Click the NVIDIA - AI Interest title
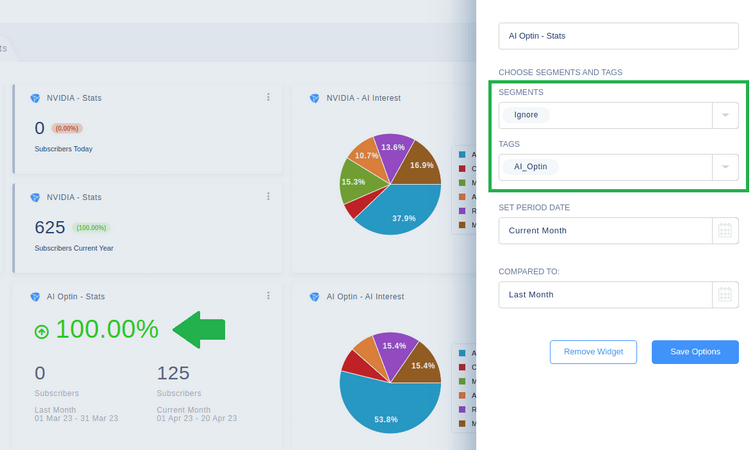750x450 pixels. pyautogui.click(x=364, y=98)
